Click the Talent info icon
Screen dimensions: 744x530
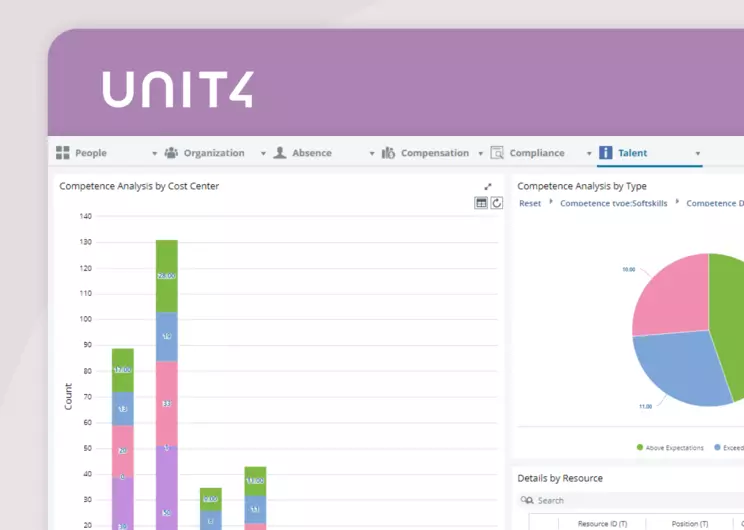point(605,153)
